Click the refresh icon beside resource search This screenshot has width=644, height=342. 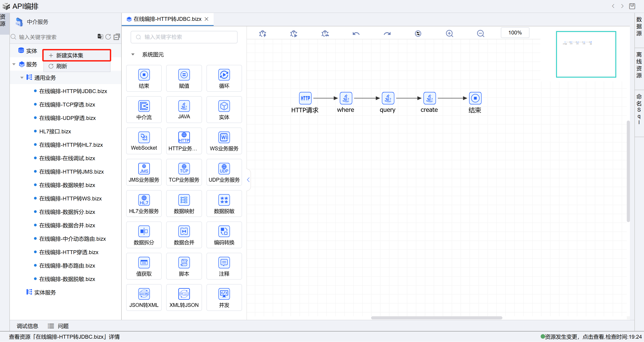(x=108, y=37)
